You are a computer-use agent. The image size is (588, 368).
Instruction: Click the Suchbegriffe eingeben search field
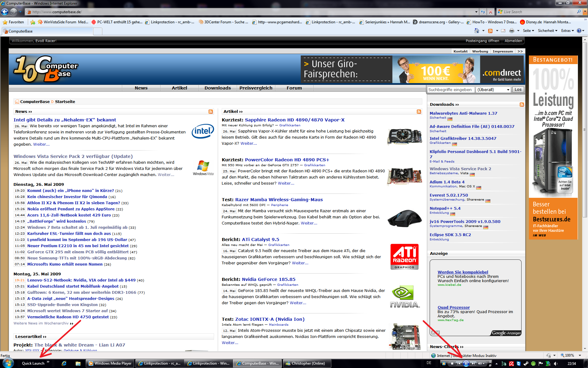coord(450,90)
